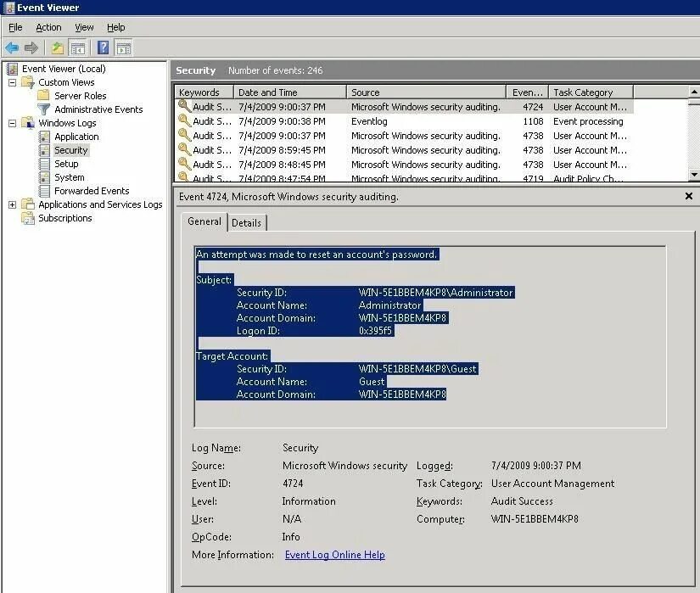Click event list scroll up arrow
The height and width of the screenshot is (593, 700).
[694, 92]
